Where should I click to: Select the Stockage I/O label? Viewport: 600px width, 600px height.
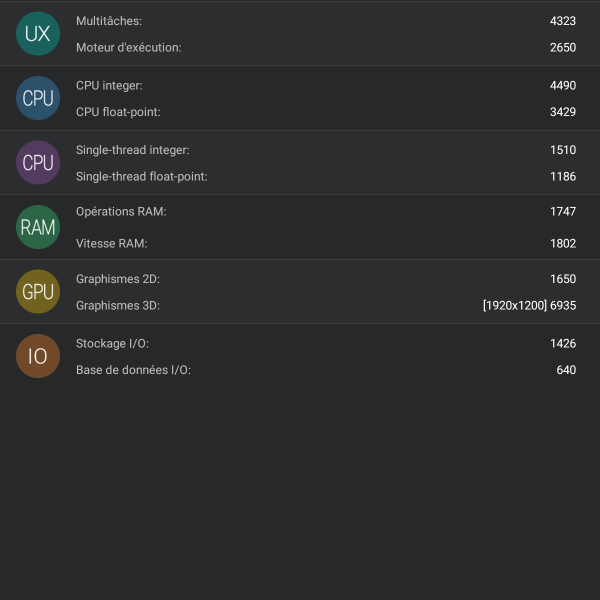click(112, 343)
